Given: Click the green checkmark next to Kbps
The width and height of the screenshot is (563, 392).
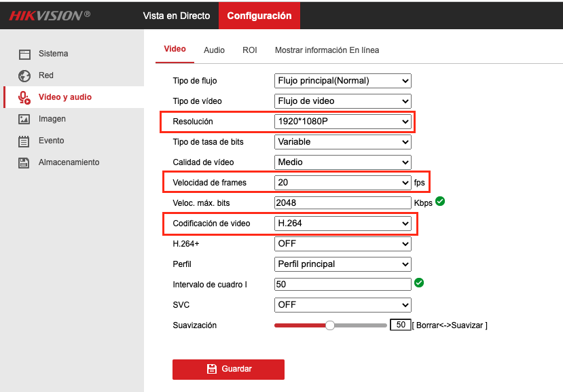Looking at the screenshot, I should coord(440,201).
